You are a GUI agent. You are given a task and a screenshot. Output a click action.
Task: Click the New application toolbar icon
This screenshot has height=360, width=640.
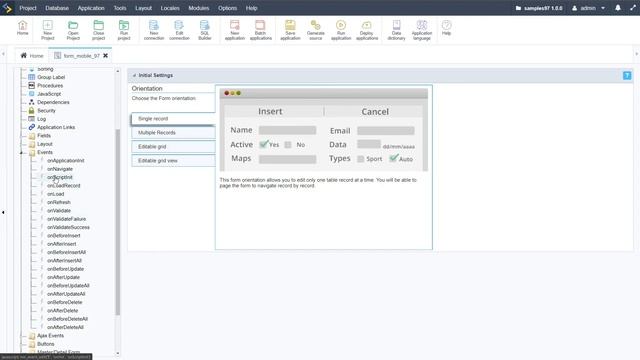(x=235, y=30)
